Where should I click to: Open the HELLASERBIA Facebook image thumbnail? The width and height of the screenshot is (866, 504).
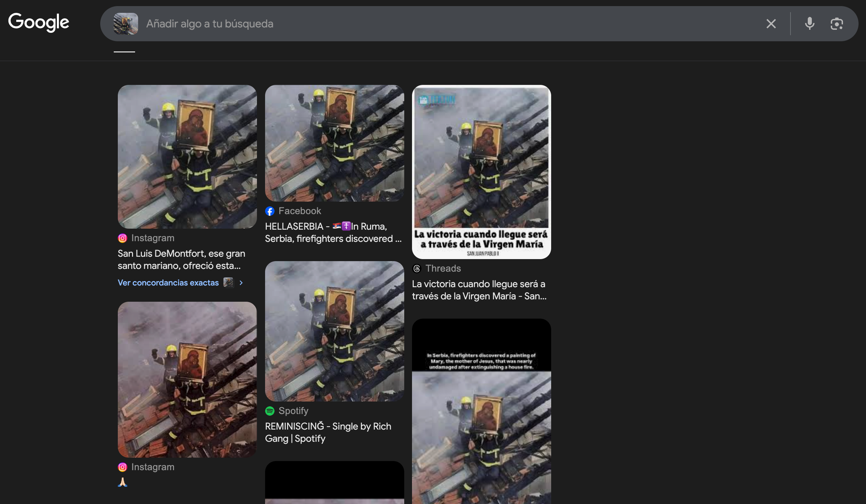coord(334,143)
